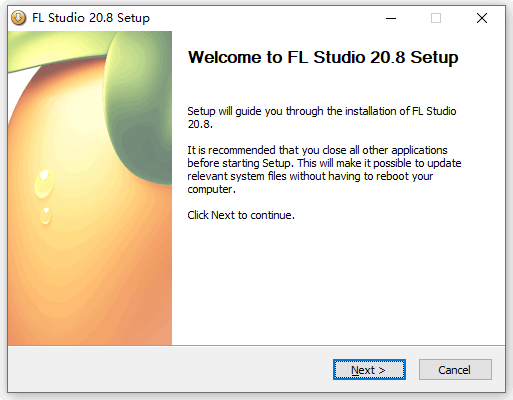Image resolution: width=513 pixels, height=400 pixels.
Task: Click the gray footer area left of Next
Action: 170,369
